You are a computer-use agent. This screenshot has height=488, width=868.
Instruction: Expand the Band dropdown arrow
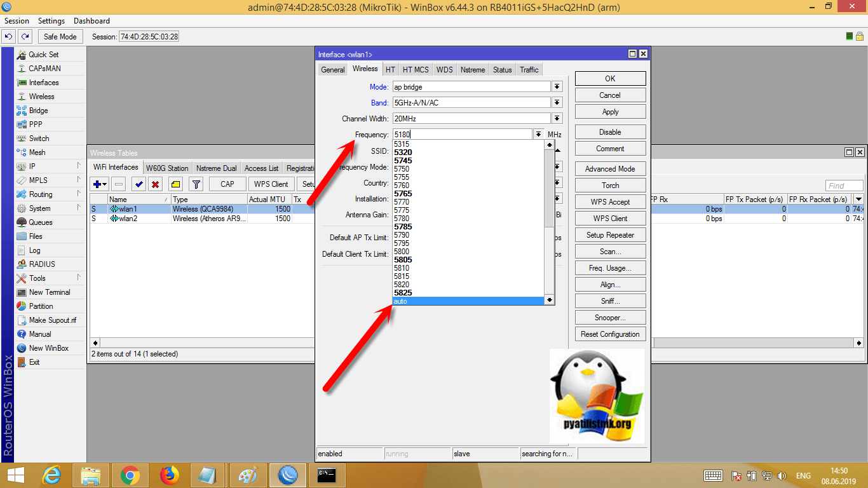coord(557,103)
